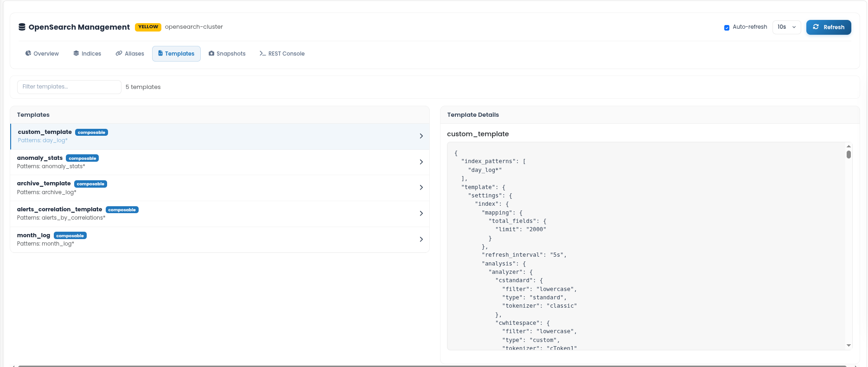
Task: Expand the archive_template row chevron
Action: click(x=421, y=188)
